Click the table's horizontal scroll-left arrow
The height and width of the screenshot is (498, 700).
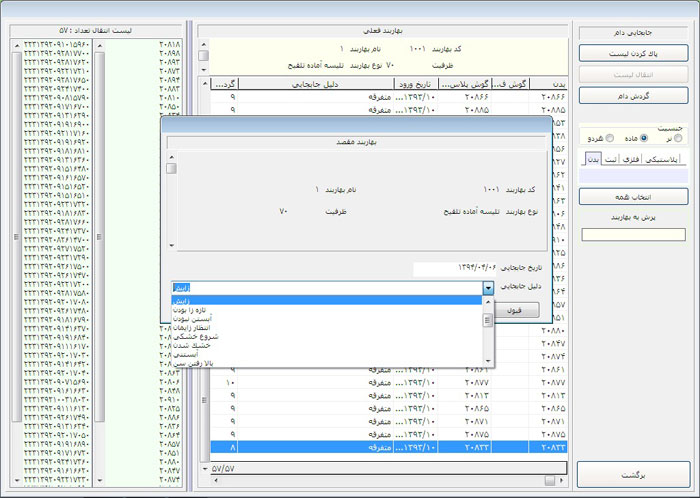click(x=216, y=481)
